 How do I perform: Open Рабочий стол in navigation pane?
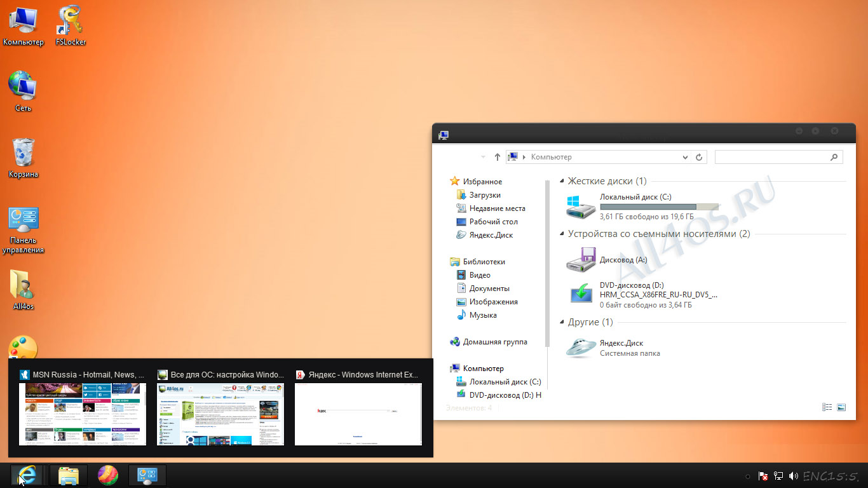pos(493,222)
